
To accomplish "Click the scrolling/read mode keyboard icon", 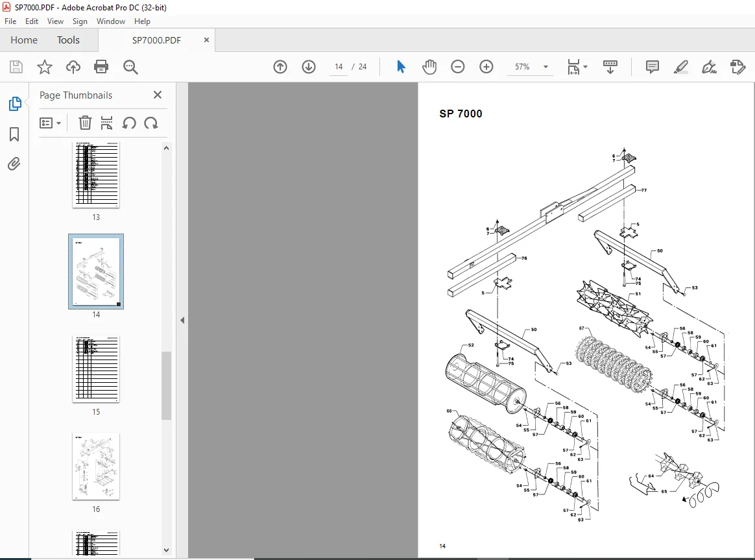I will click(x=610, y=67).
